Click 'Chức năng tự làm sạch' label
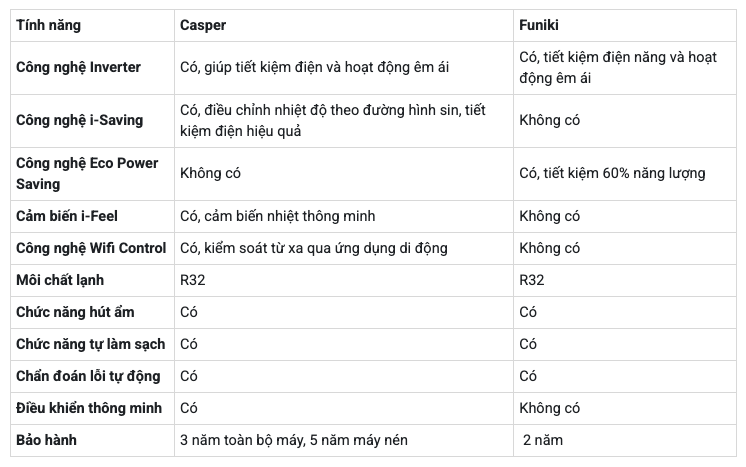 tap(90, 344)
